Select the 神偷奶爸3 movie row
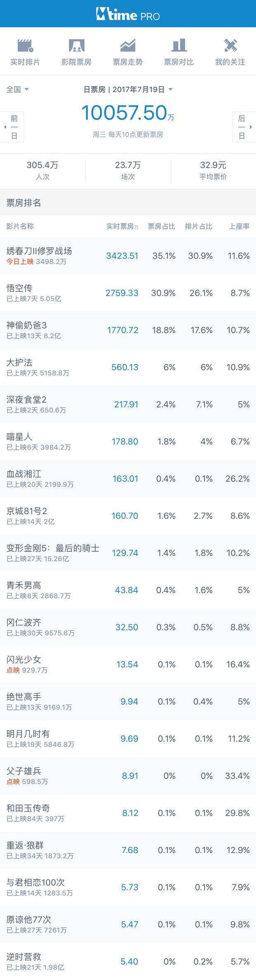Image resolution: width=256 pixels, height=980 pixels. [128, 330]
